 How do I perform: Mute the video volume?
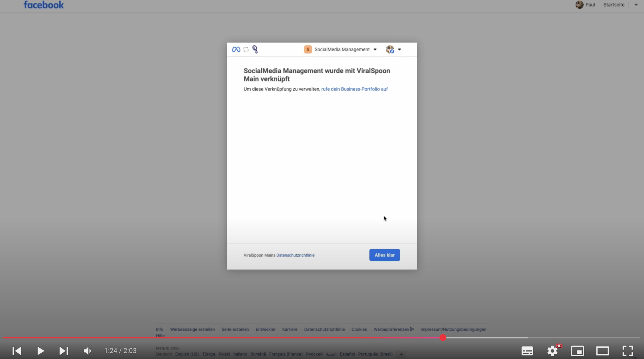coord(87,351)
